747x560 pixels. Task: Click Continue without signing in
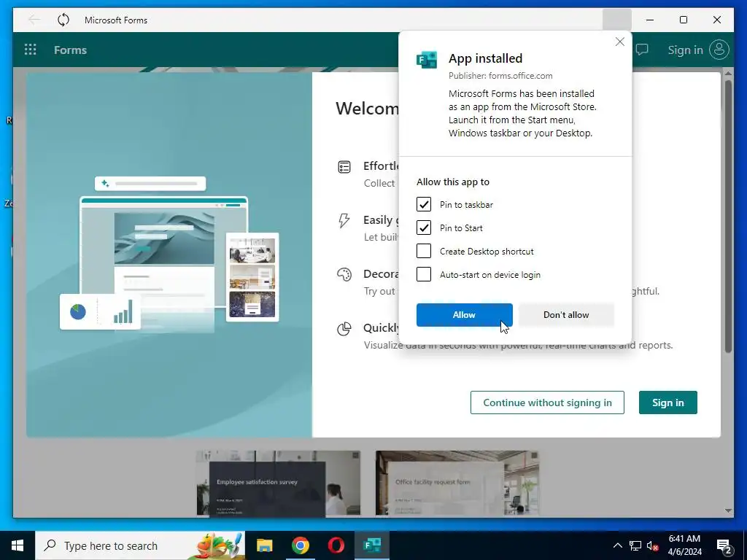coord(547,402)
